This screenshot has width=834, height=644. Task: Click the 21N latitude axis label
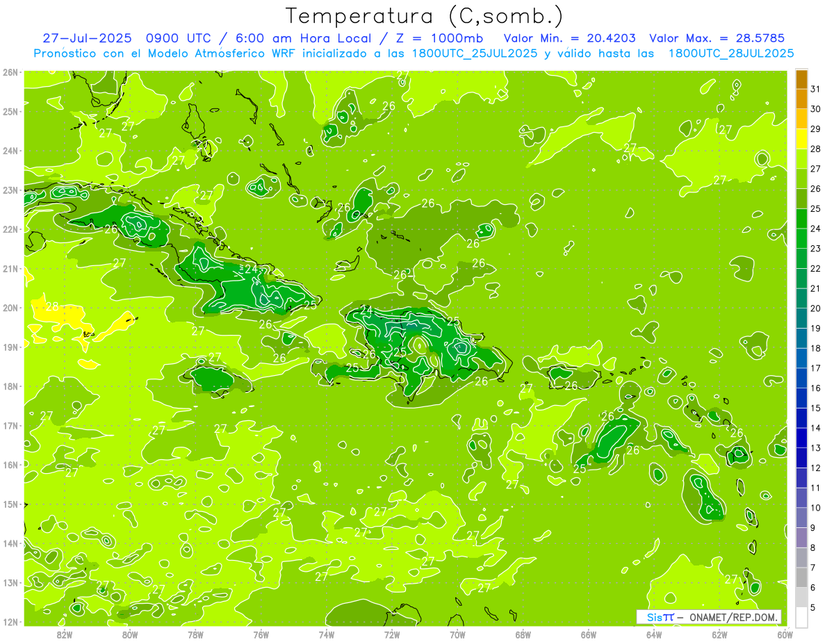click(10, 268)
